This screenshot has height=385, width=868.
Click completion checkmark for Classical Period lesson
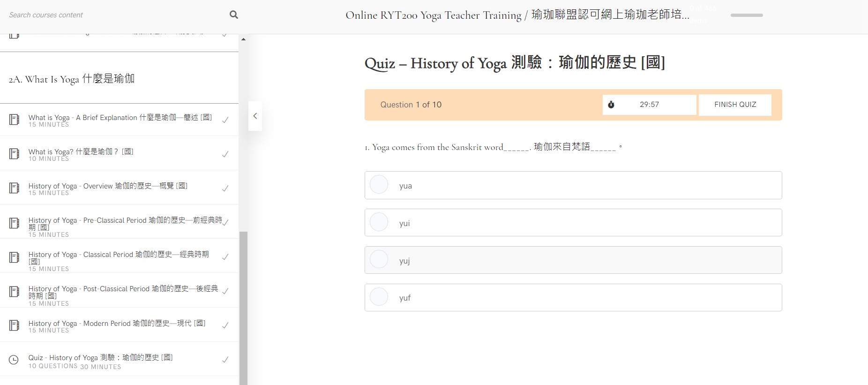225,257
